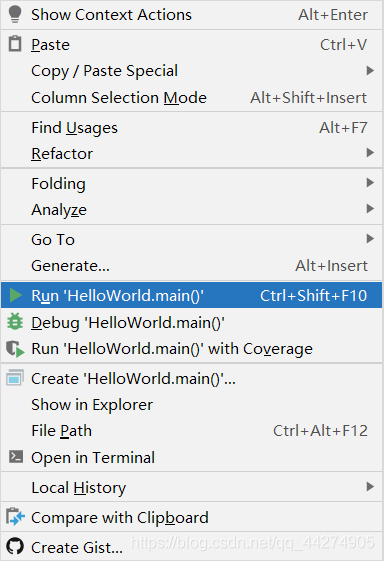Choose Show Context Actions
The width and height of the screenshot is (384, 561).
pyautogui.click(x=192, y=15)
